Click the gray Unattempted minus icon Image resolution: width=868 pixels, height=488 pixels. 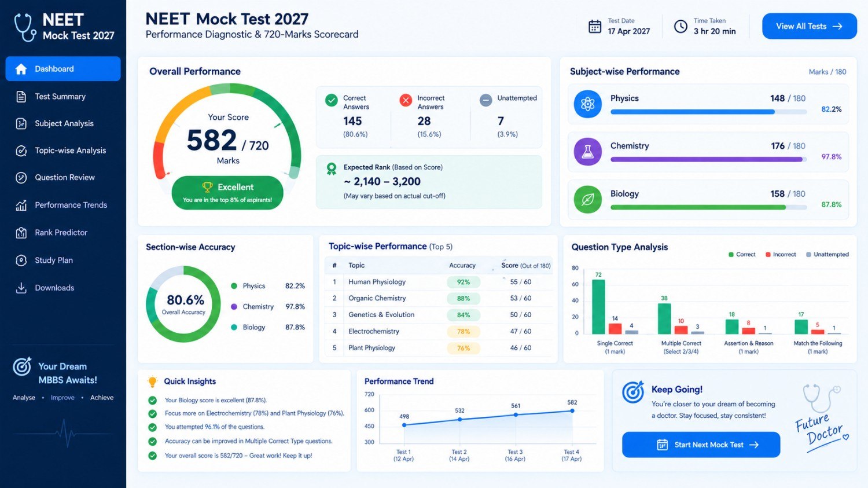click(486, 100)
